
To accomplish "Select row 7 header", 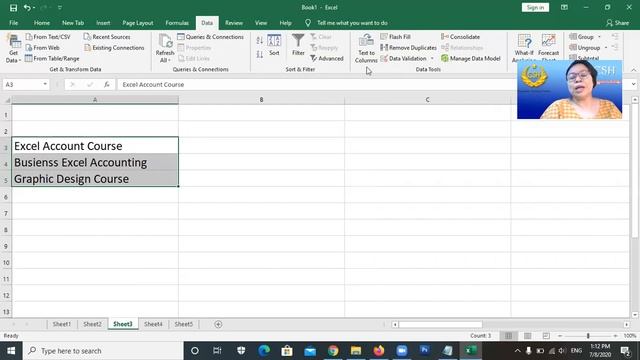I will tap(6, 213).
